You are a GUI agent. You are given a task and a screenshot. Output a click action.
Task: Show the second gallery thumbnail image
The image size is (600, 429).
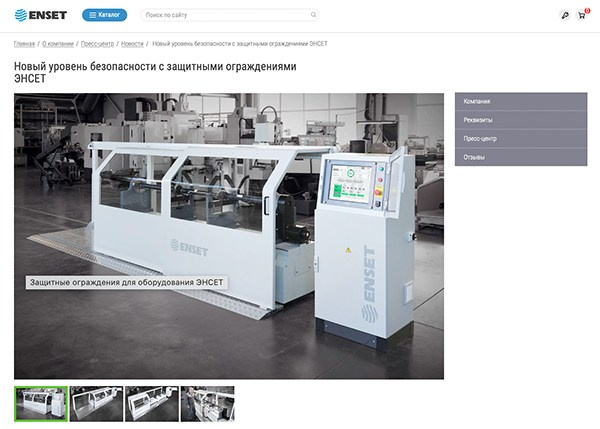96,403
